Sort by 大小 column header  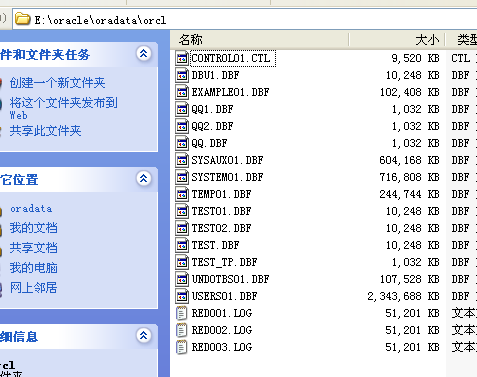397,40
